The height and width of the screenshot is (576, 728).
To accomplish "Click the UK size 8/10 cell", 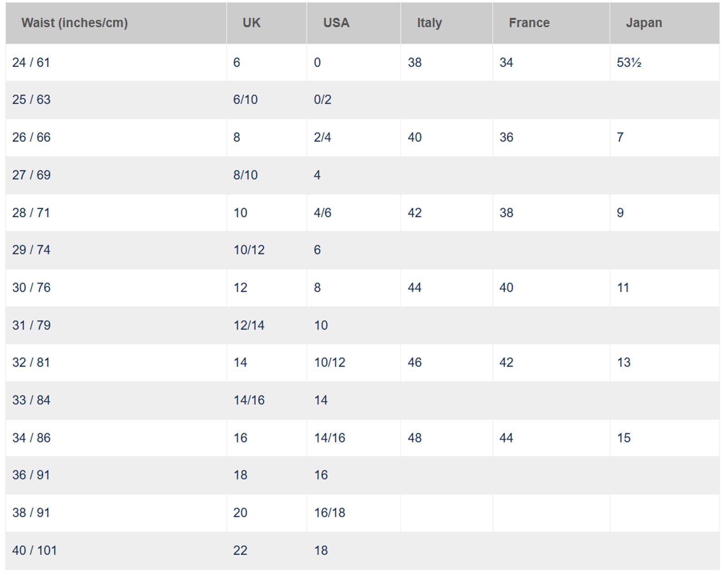I will pyautogui.click(x=245, y=175).
